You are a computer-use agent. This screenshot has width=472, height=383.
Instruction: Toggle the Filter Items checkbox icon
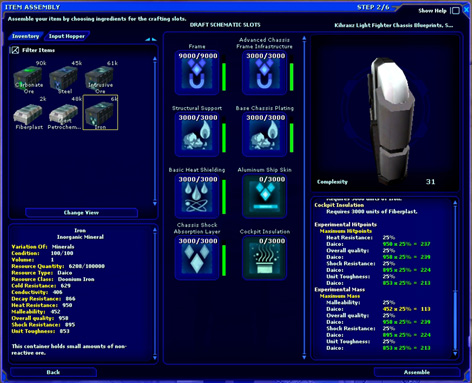click(x=15, y=50)
